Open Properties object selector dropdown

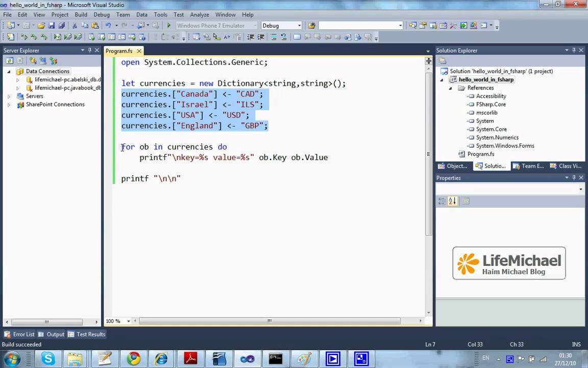tap(580, 189)
